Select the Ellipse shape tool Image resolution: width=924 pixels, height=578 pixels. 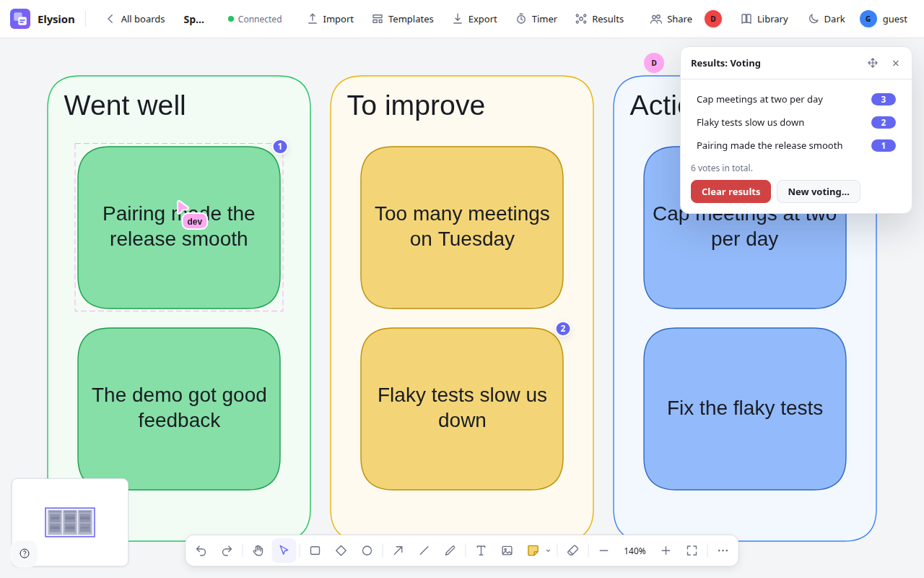367,551
